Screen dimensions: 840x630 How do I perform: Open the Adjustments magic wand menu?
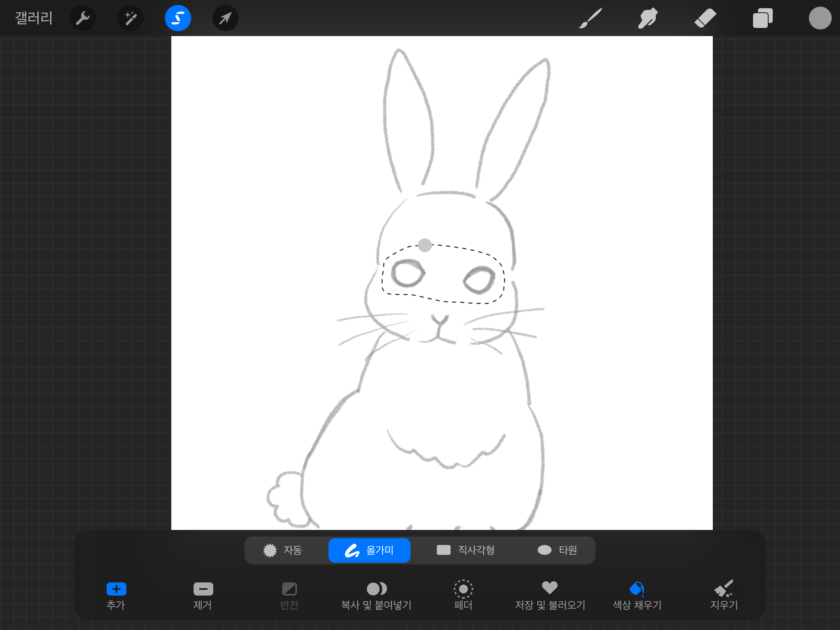[130, 18]
